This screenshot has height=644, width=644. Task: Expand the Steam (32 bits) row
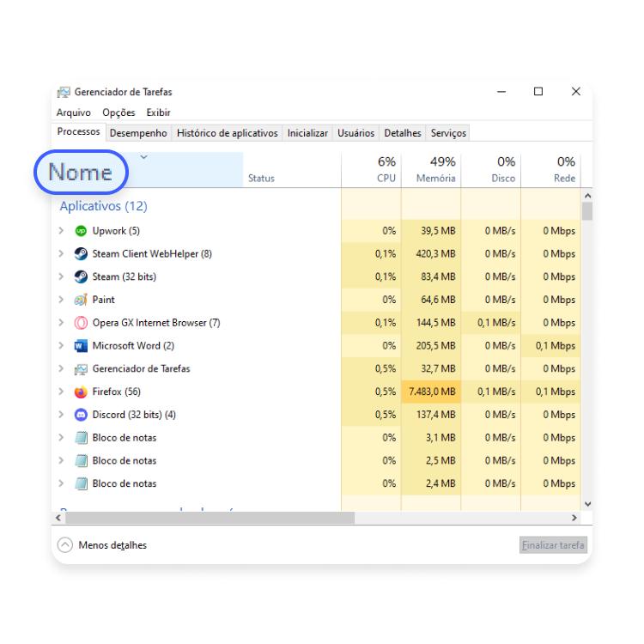61,276
